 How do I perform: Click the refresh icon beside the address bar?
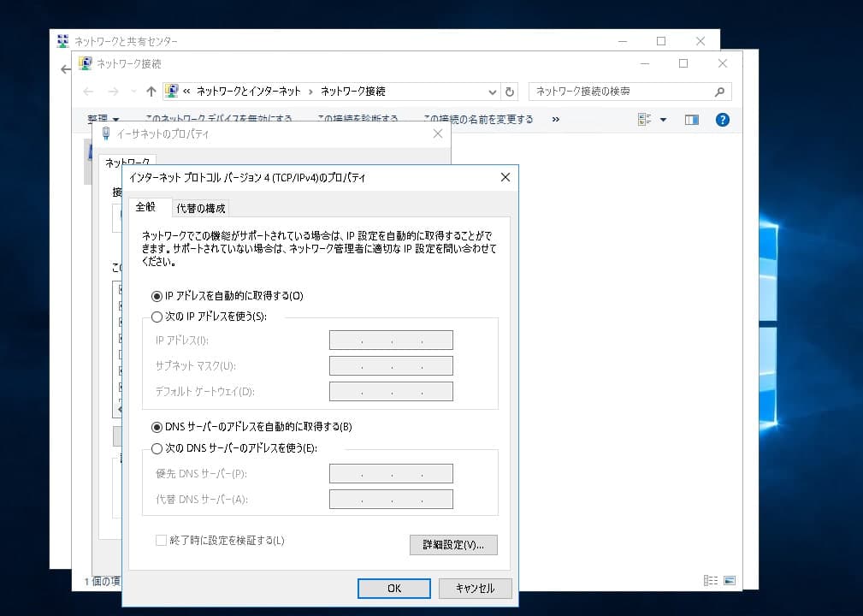click(x=510, y=92)
